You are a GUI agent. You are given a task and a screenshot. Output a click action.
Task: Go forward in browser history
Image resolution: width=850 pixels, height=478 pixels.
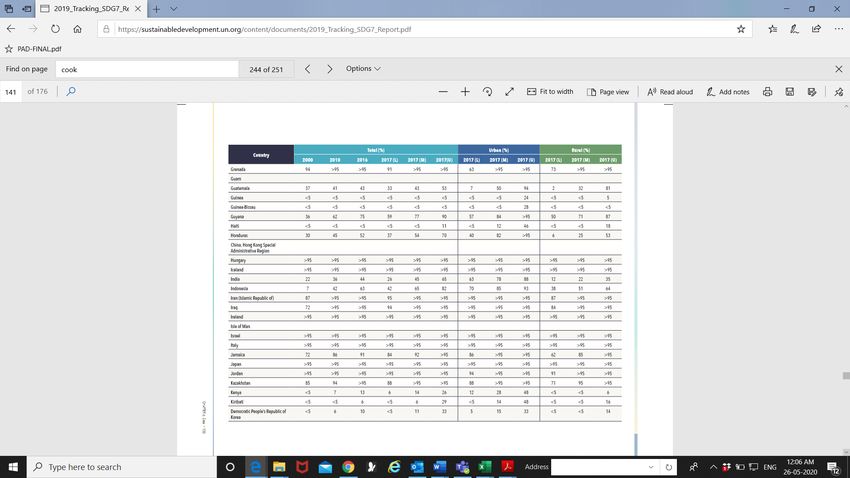pos(33,29)
